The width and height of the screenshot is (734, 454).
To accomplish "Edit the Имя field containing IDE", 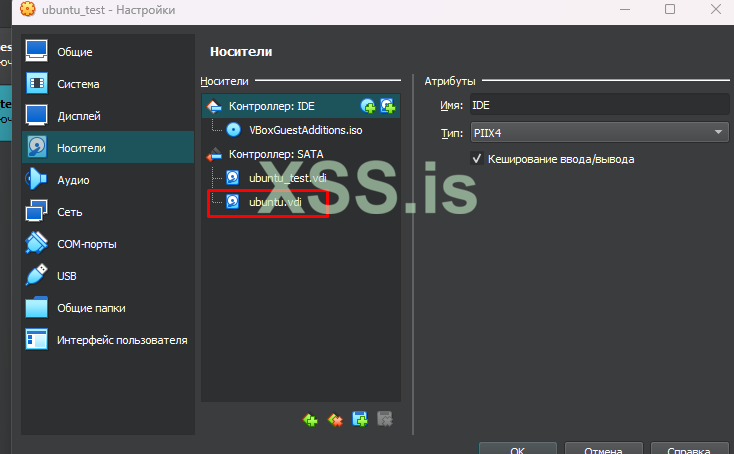I will [x=600, y=105].
